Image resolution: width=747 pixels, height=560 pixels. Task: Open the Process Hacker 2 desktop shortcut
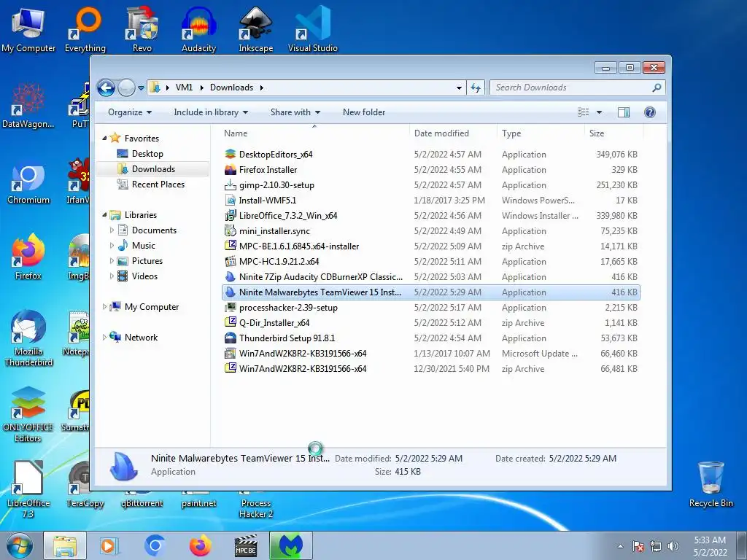pyautogui.click(x=256, y=507)
